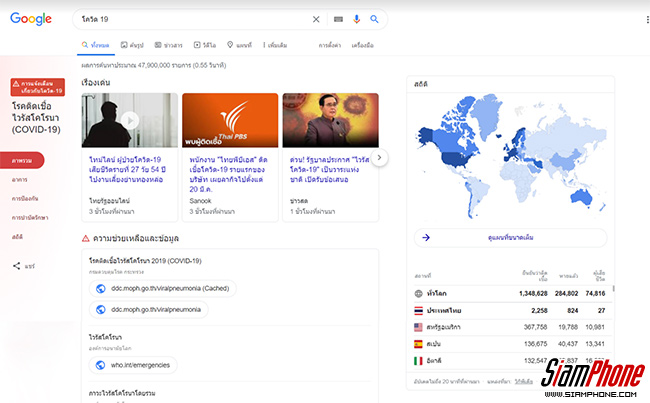Open the More tabs menu
This screenshot has width=650, height=403.
point(275,45)
